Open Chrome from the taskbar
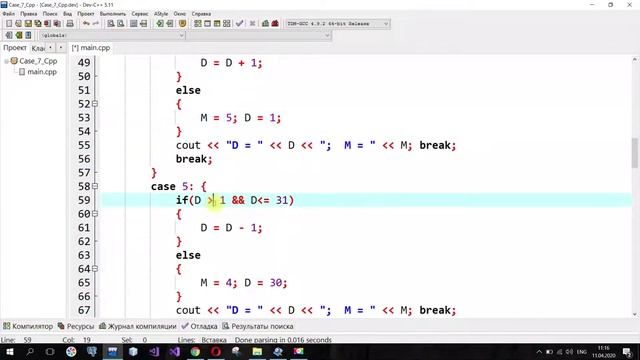The width and height of the screenshot is (640, 360). pyautogui.click(x=195, y=351)
